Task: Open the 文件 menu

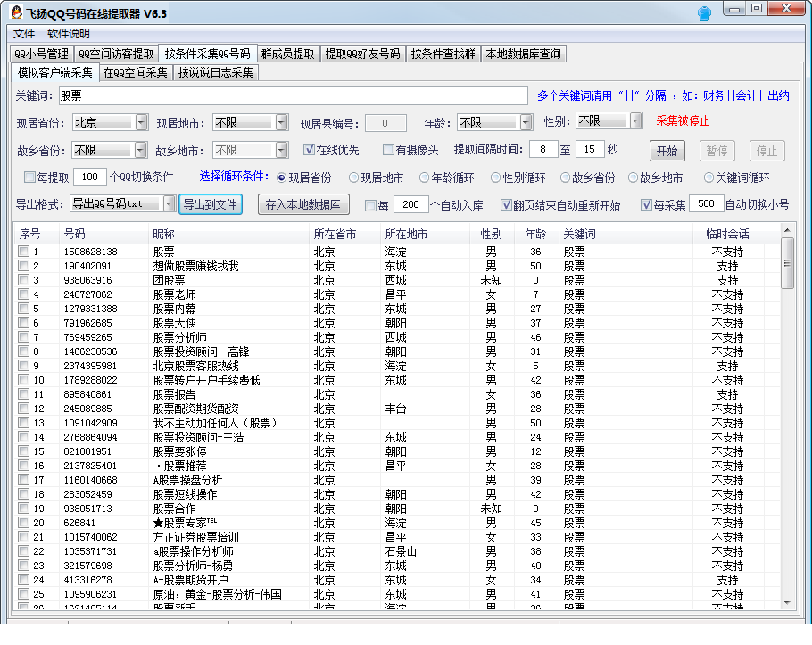Action: tap(24, 33)
